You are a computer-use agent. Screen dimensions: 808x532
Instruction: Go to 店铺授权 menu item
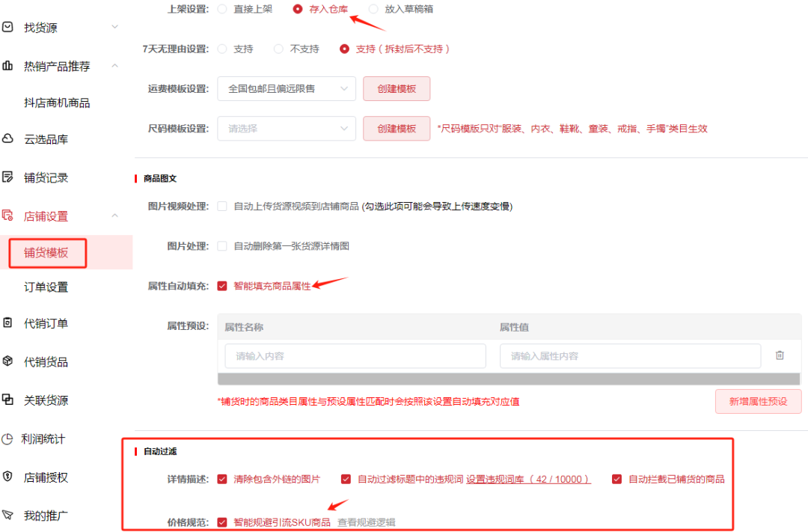46,478
